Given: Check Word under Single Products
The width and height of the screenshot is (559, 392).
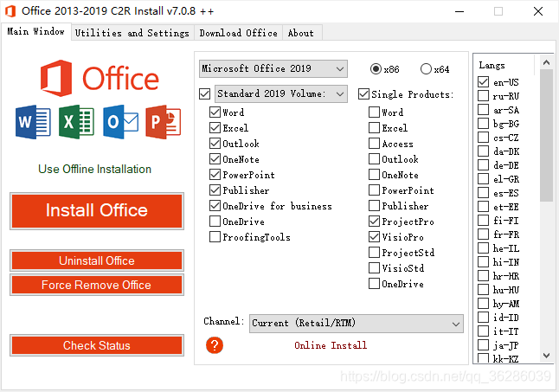Looking at the screenshot, I should pyautogui.click(x=374, y=112).
